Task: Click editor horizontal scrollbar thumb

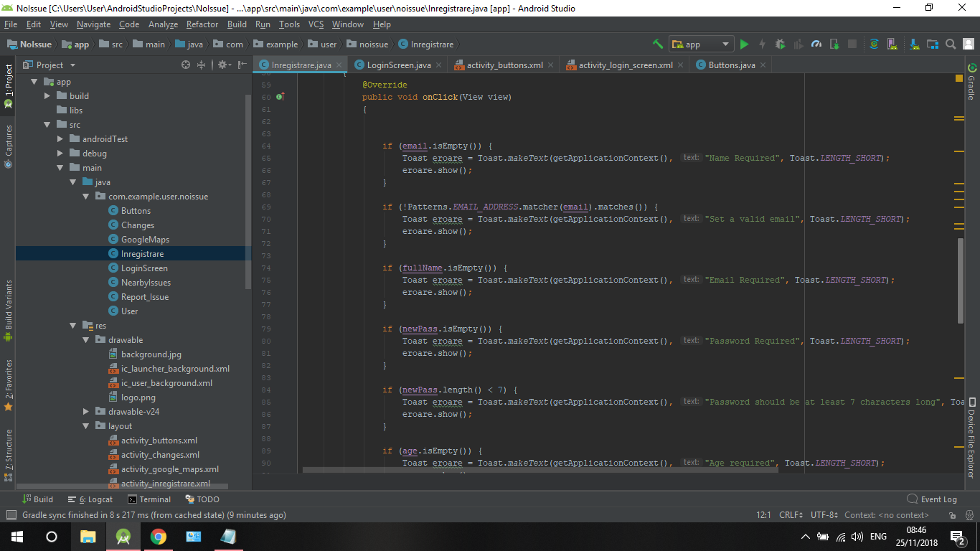Action: coord(540,470)
